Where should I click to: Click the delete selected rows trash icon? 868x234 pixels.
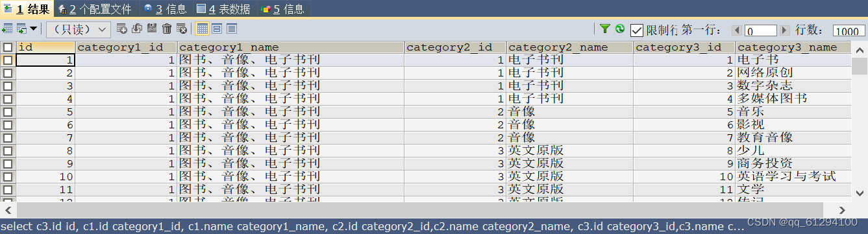[167, 29]
